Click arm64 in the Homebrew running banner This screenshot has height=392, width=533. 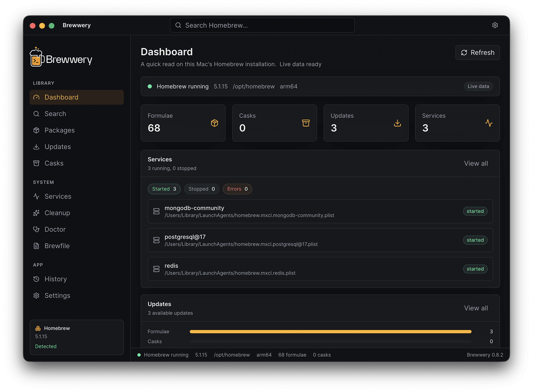click(x=288, y=86)
